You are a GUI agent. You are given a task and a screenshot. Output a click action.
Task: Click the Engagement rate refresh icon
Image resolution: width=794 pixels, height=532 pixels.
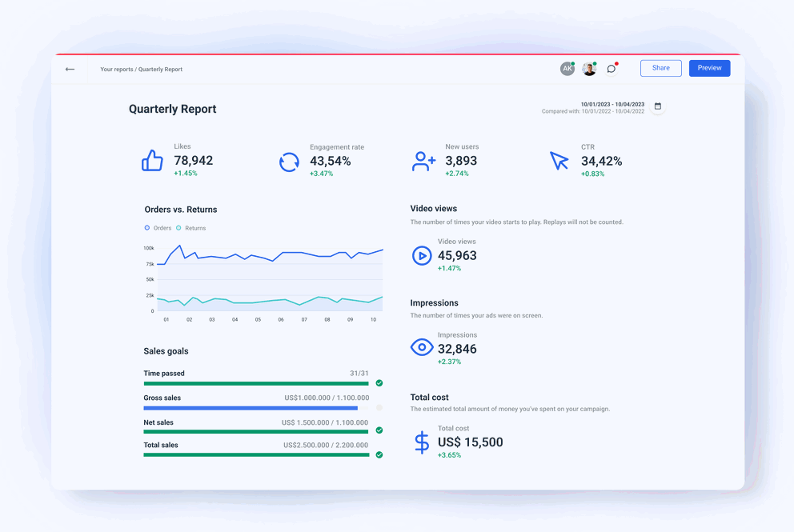[x=288, y=162]
